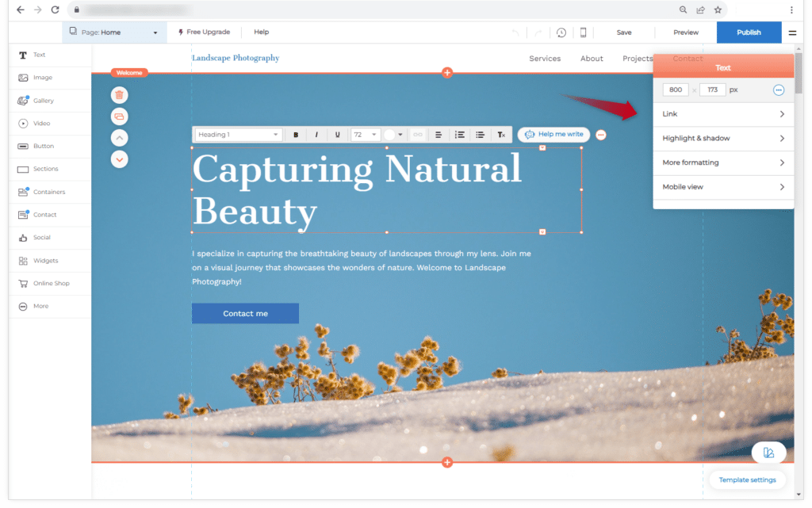Open the version history clock icon

(x=561, y=32)
